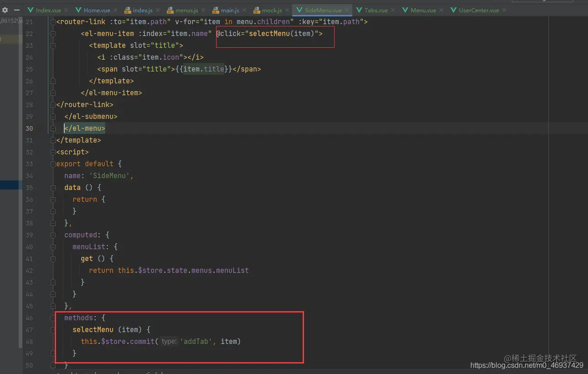The image size is (588, 374).
Task: Collapse the selectMenu function at line 47
Action: pyautogui.click(x=53, y=329)
